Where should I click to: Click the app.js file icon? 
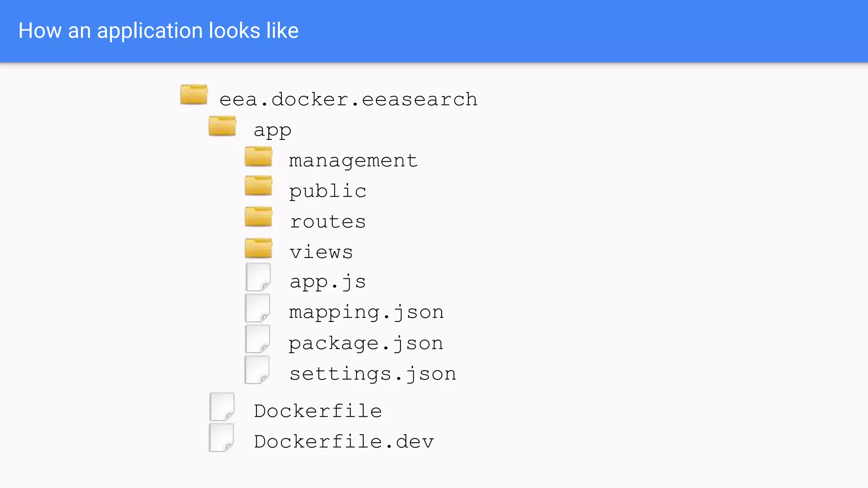pyautogui.click(x=258, y=277)
